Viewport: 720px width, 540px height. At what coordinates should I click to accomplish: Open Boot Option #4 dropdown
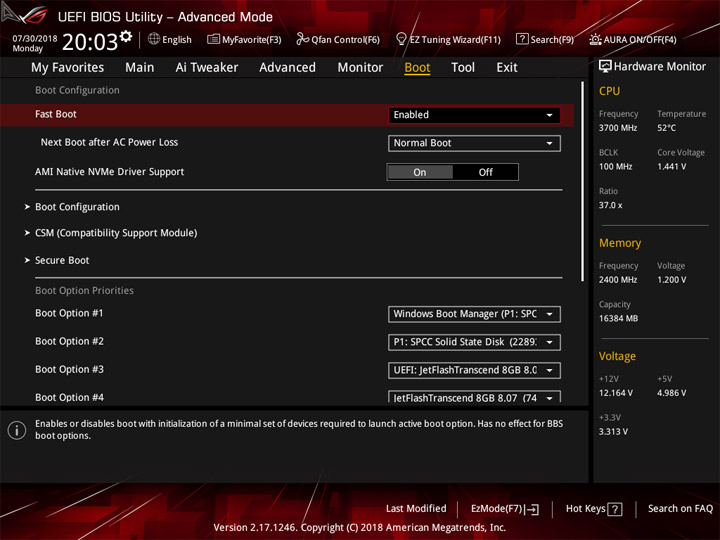point(474,397)
